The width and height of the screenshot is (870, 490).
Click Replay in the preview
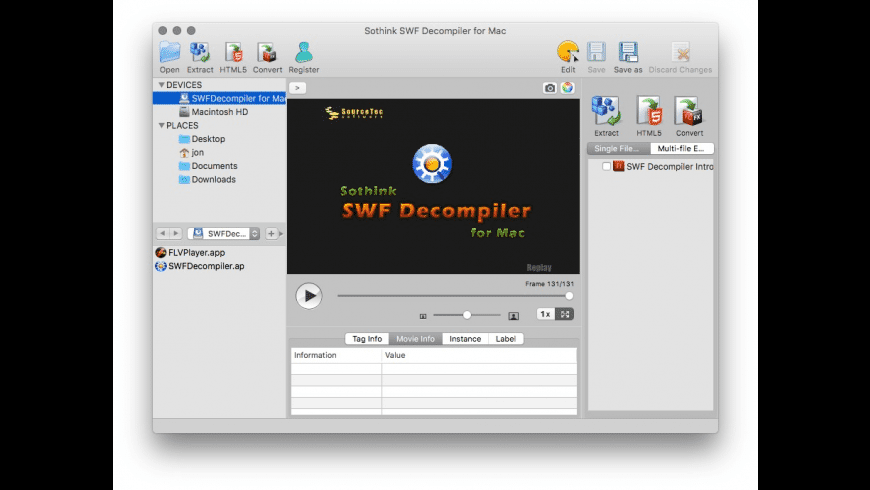[539, 267]
